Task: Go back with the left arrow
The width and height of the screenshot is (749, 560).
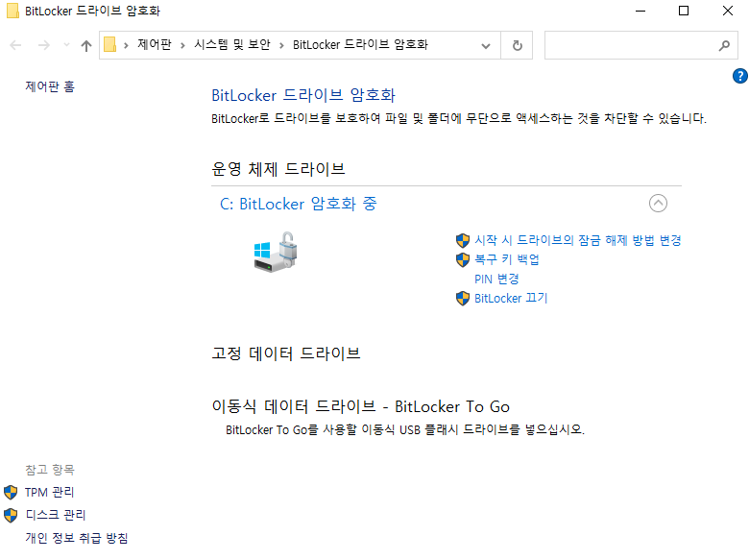Action: tap(15, 45)
